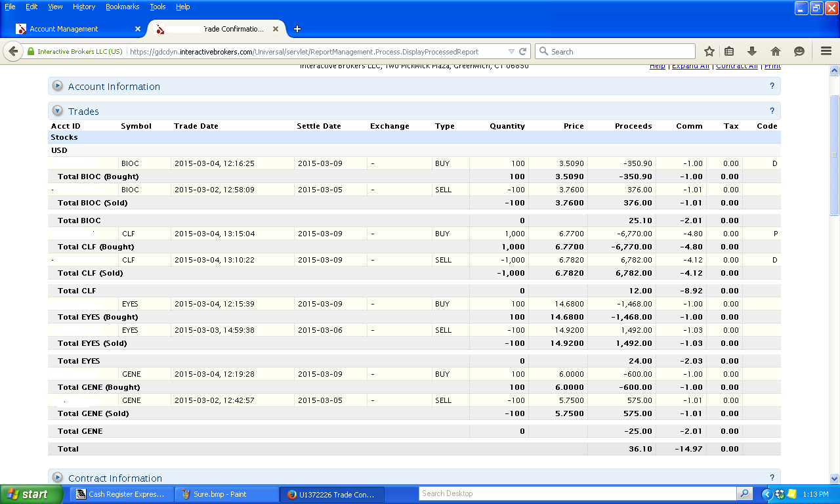Open the URL history dropdown arrow
Image resolution: width=840 pixels, height=504 pixels.
tap(511, 51)
